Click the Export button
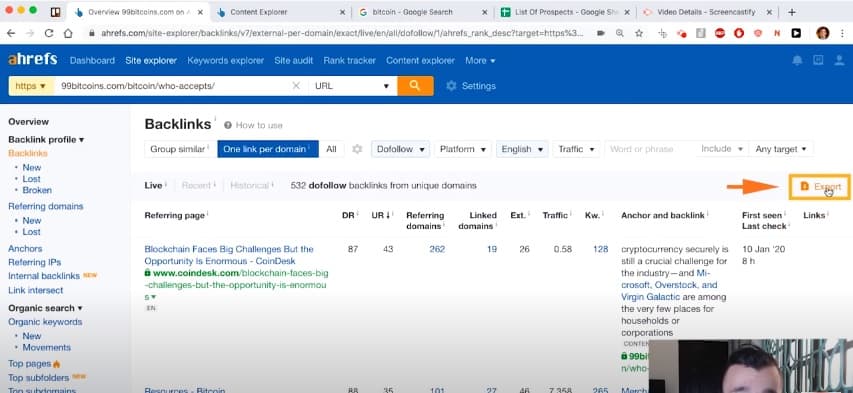Viewport: 853px width, 393px height. click(820, 187)
